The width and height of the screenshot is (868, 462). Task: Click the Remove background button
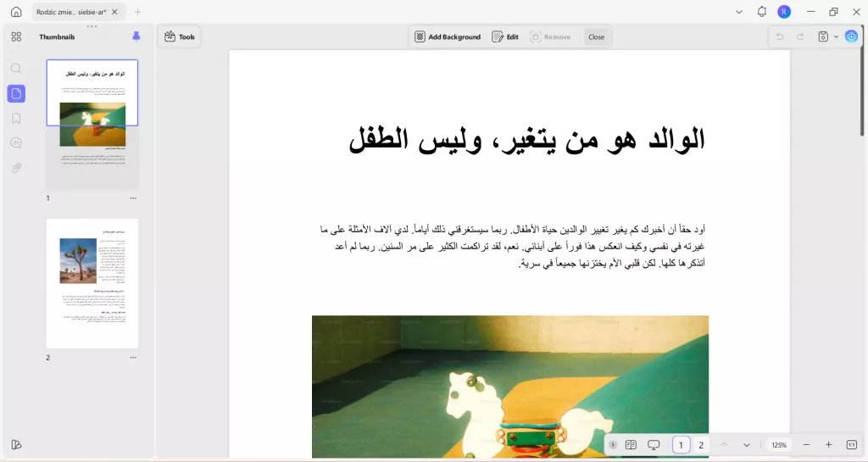coord(550,37)
